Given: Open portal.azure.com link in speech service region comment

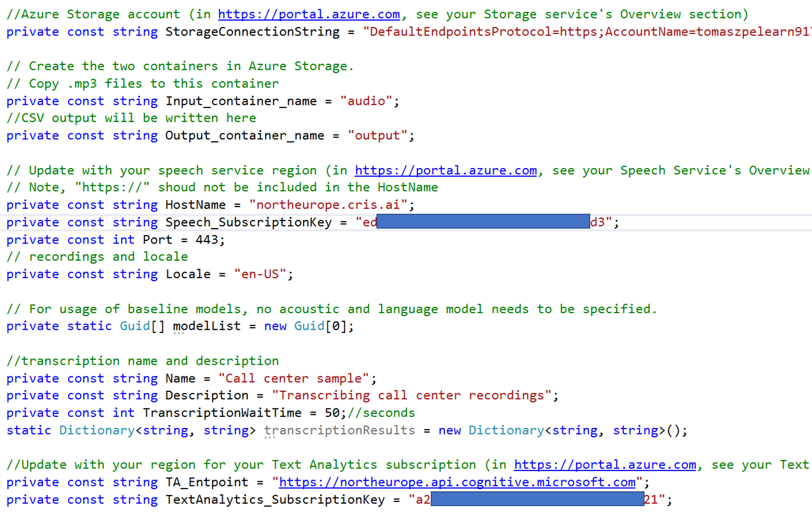Looking at the screenshot, I should pos(446,171).
